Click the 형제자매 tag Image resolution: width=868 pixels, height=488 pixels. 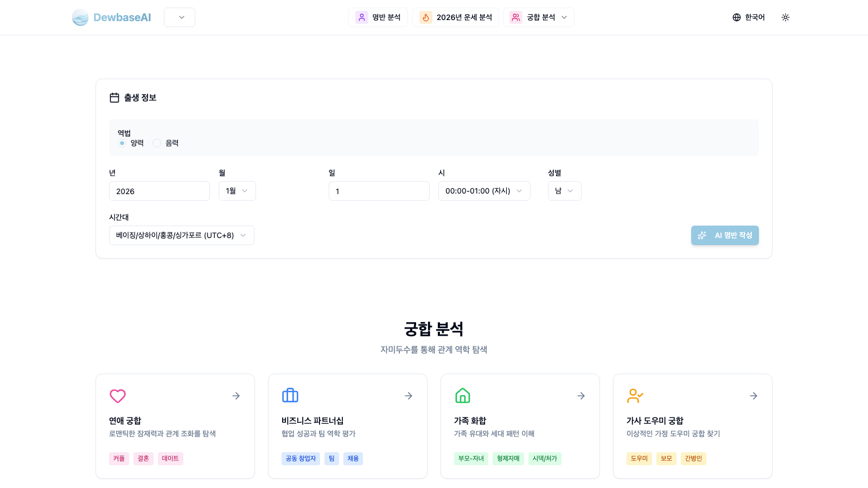pos(508,459)
